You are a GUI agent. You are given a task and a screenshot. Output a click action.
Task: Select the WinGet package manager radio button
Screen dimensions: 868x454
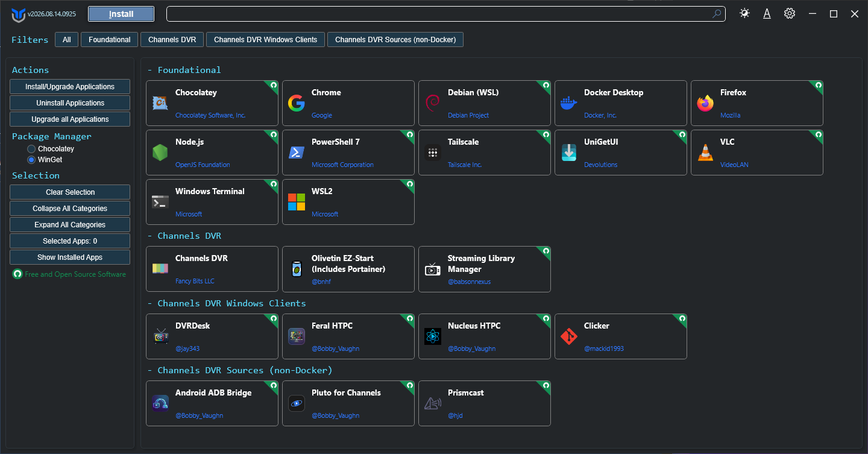coord(31,160)
